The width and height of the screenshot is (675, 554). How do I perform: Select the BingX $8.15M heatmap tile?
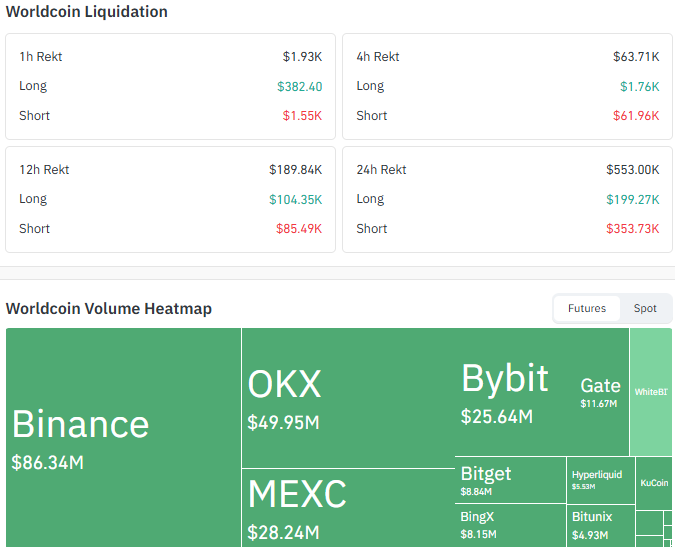(511, 526)
